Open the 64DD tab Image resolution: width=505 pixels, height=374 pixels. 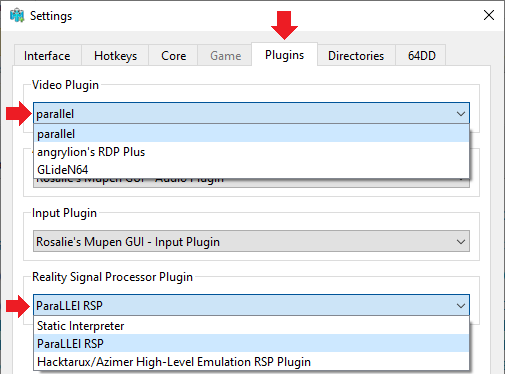click(421, 55)
